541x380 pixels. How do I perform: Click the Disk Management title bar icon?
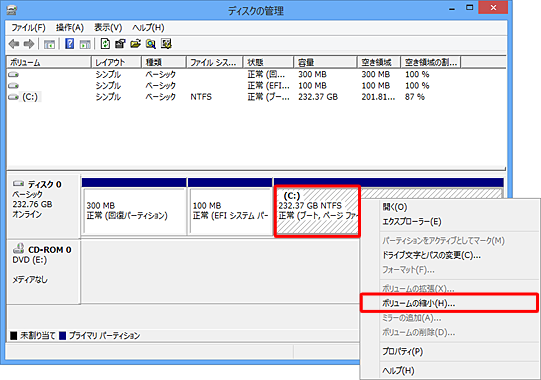tap(12, 10)
